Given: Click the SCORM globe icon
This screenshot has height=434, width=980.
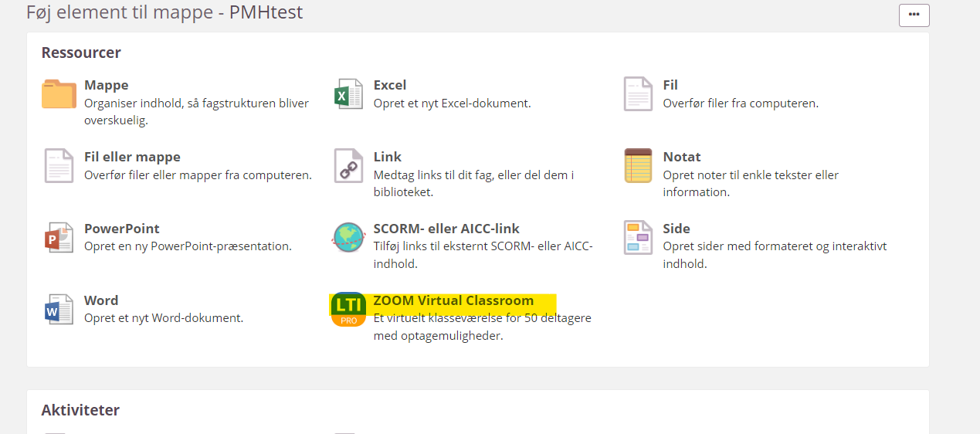Looking at the screenshot, I should tap(348, 238).
